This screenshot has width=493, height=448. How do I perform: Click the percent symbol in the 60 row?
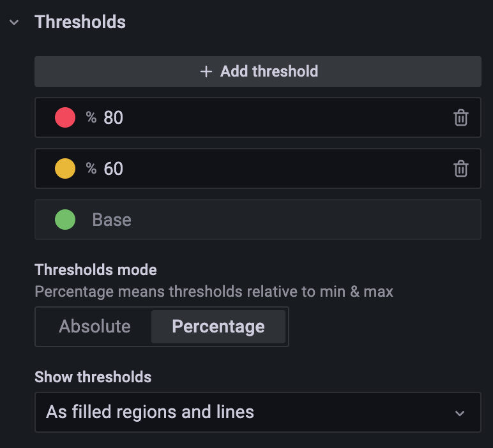pos(91,168)
